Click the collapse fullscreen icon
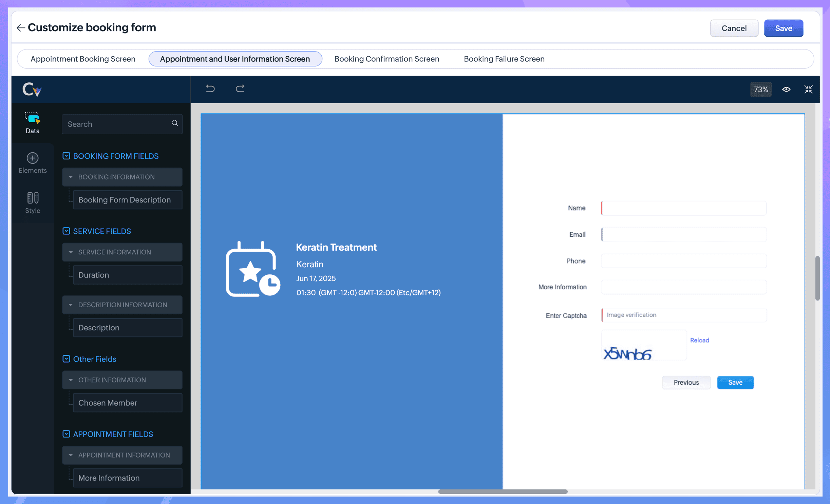The width and height of the screenshot is (830, 504). coord(808,90)
